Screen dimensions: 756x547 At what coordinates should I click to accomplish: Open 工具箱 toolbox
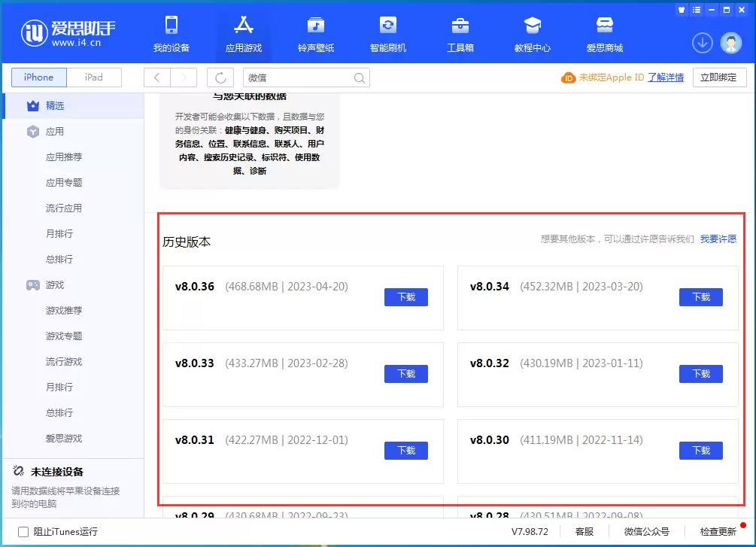pos(460,34)
